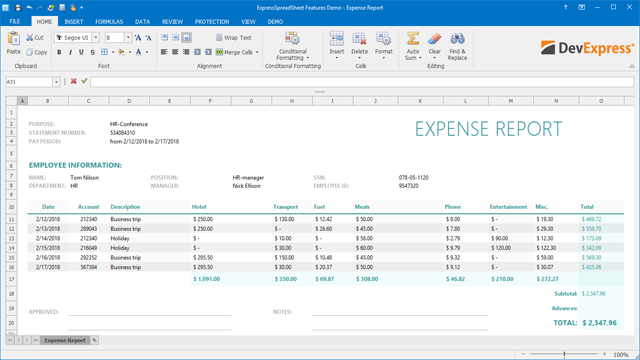Screen dimensions: 640x360
Task: Cancel formula entry with the red X
Action: tap(73, 81)
